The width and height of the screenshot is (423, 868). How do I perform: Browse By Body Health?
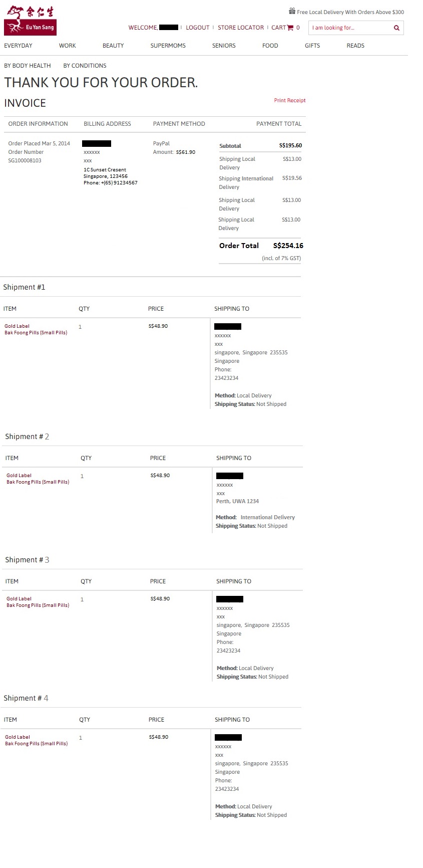[28, 66]
